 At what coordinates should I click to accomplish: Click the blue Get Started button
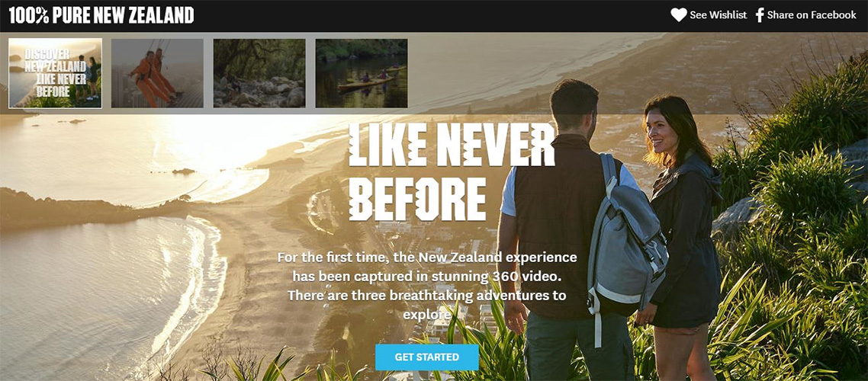pyautogui.click(x=427, y=357)
